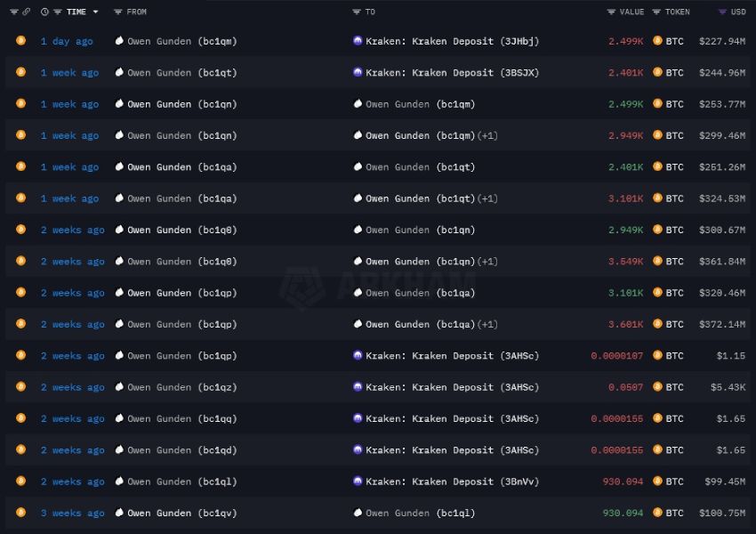Screen dimensions: 756x534
Task: Expand the (+1) recipients on the $372.14M row
Action: [x=487, y=324]
